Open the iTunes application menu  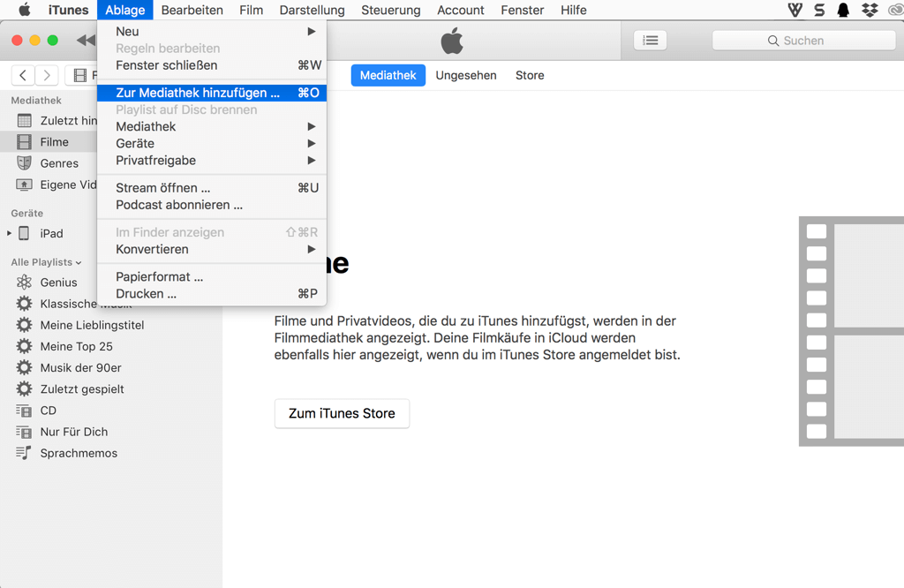point(68,10)
